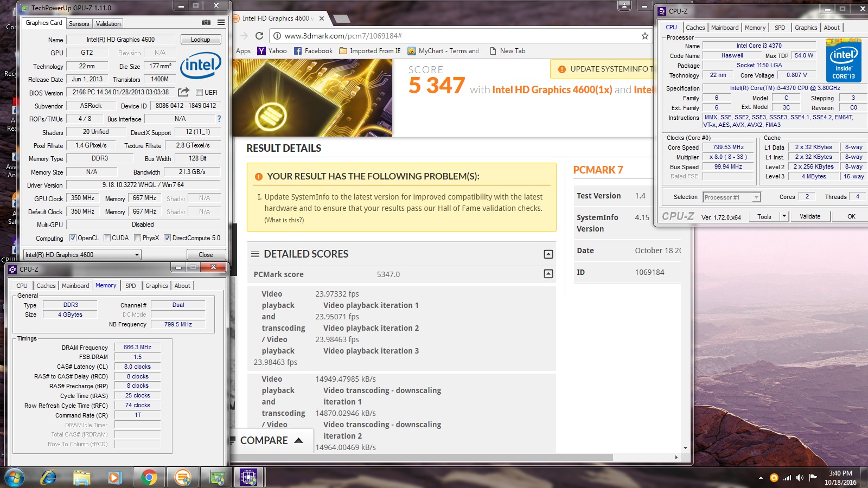Open the GPU-Z hamburger menu
This screenshot has height=488, width=868.
coord(221,22)
